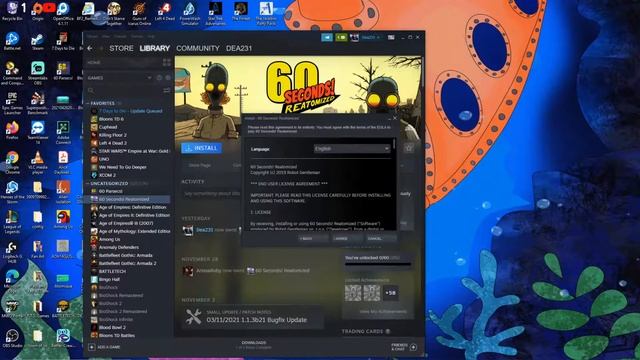Click the activity comment input field
640x360 pixels.
pyautogui.click(x=211, y=194)
